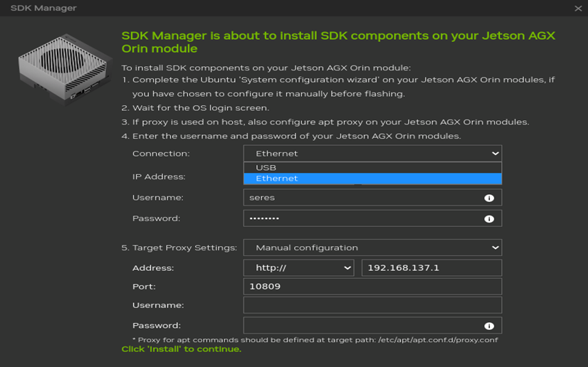Viewport: 588px width, 367px height.
Task: Open the Target Proxy Settings dropdown
Action: pyautogui.click(x=372, y=248)
